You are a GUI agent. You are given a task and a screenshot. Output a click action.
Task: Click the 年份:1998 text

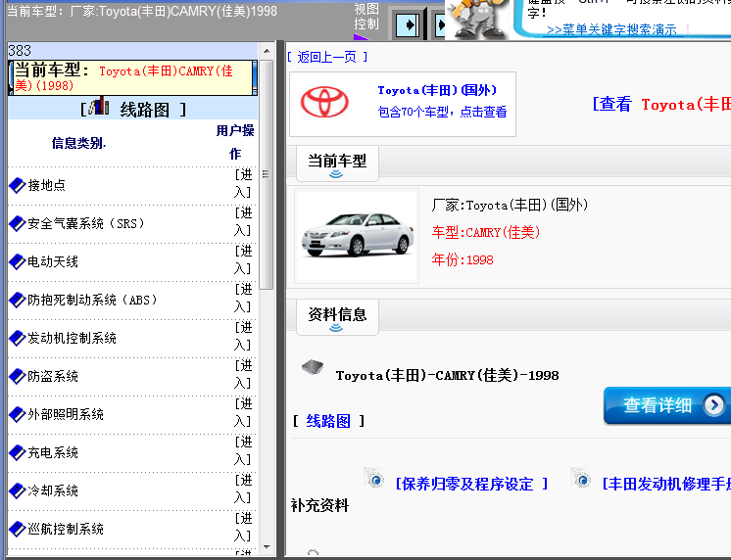(x=463, y=259)
